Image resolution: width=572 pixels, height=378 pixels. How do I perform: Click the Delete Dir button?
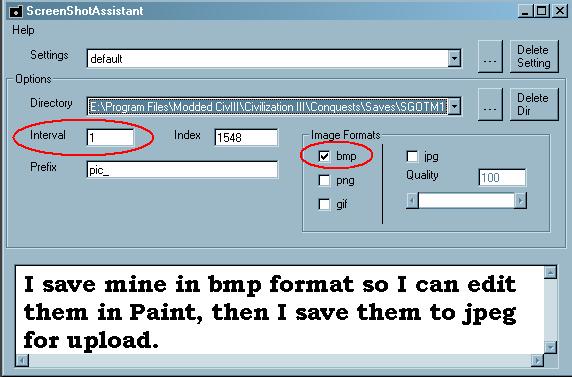point(534,104)
